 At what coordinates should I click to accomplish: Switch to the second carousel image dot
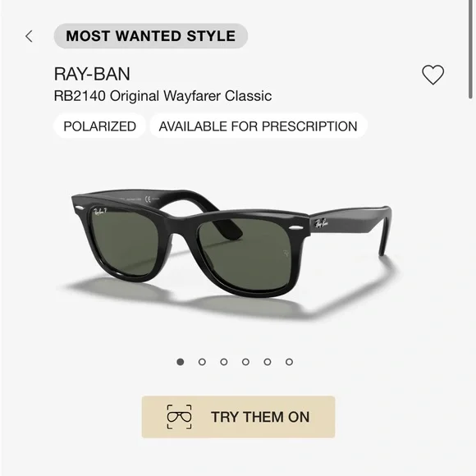tap(202, 362)
